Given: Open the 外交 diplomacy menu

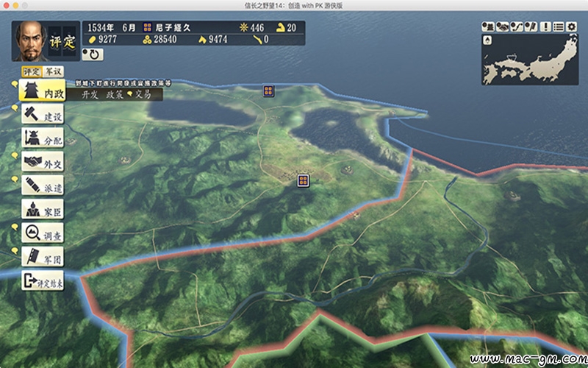Looking at the screenshot, I should [x=43, y=161].
